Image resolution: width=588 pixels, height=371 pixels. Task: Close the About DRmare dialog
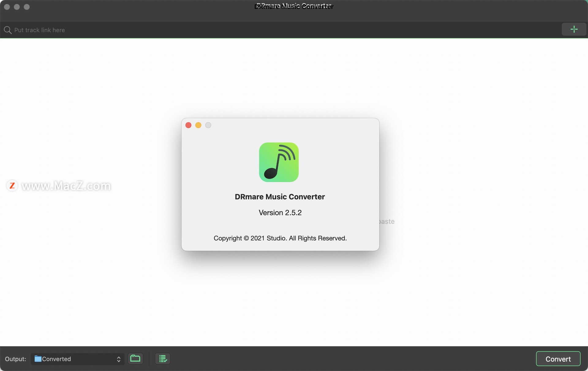tap(188, 125)
